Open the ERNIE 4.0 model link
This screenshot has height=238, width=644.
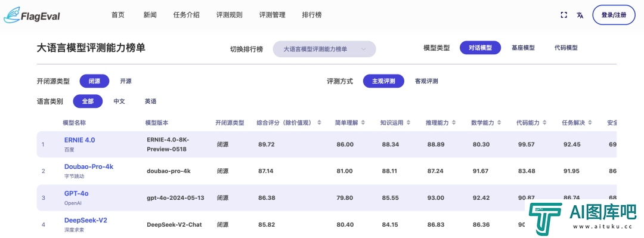coord(80,140)
